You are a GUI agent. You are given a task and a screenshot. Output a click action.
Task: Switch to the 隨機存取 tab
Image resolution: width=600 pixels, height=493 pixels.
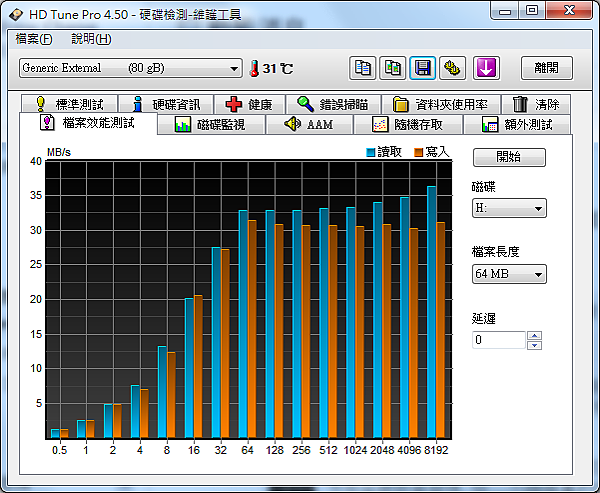408,124
